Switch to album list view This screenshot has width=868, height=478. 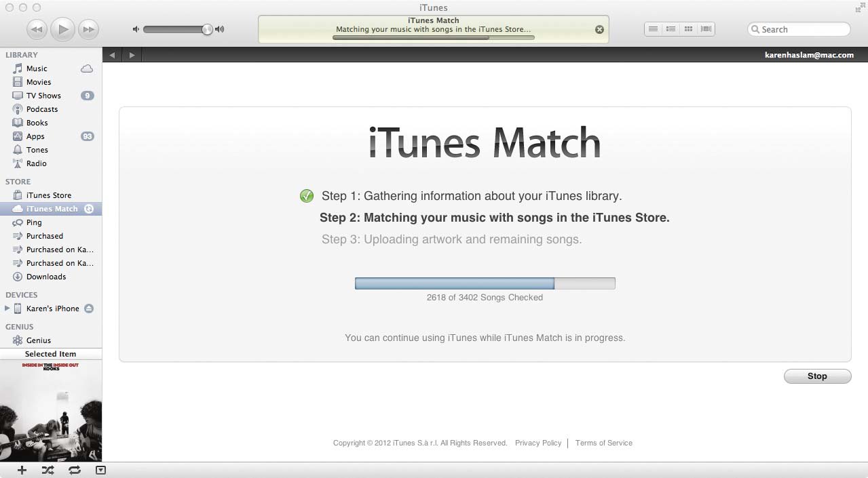coord(671,29)
